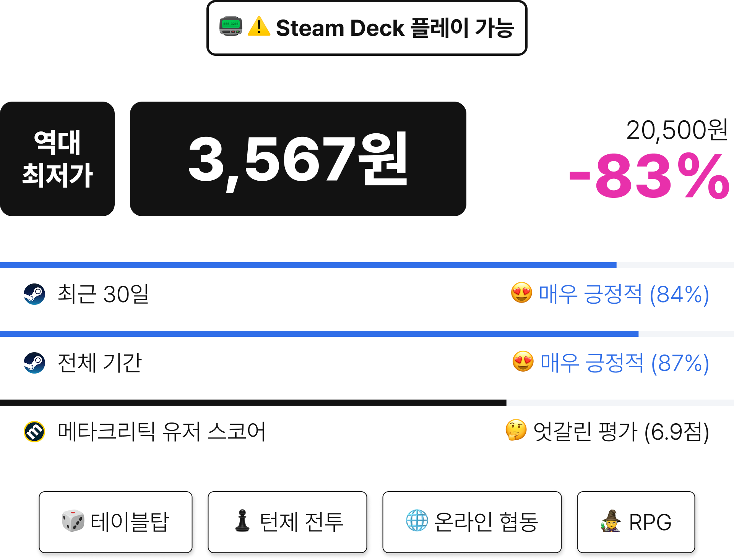
Task: Open the 매우 긍정적 (87%) review link
Action: (624, 363)
